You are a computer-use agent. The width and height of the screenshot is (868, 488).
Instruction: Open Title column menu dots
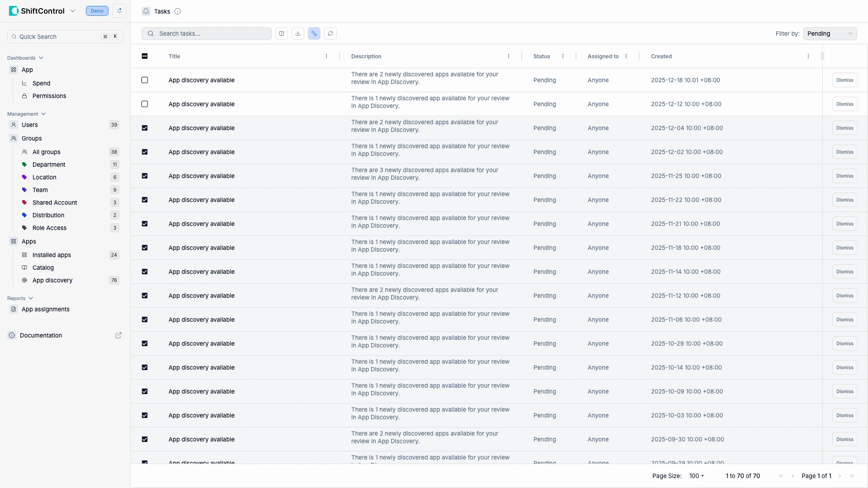(326, 56)
